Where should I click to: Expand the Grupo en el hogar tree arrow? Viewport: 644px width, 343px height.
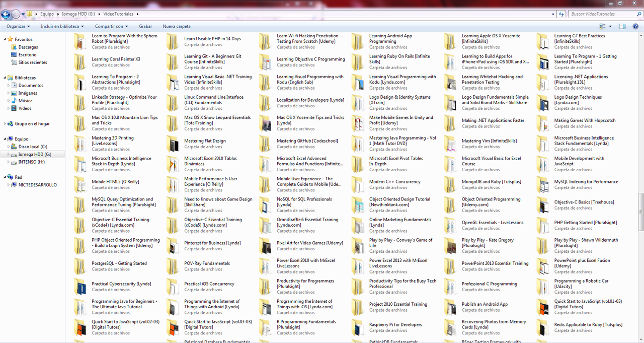5,123
